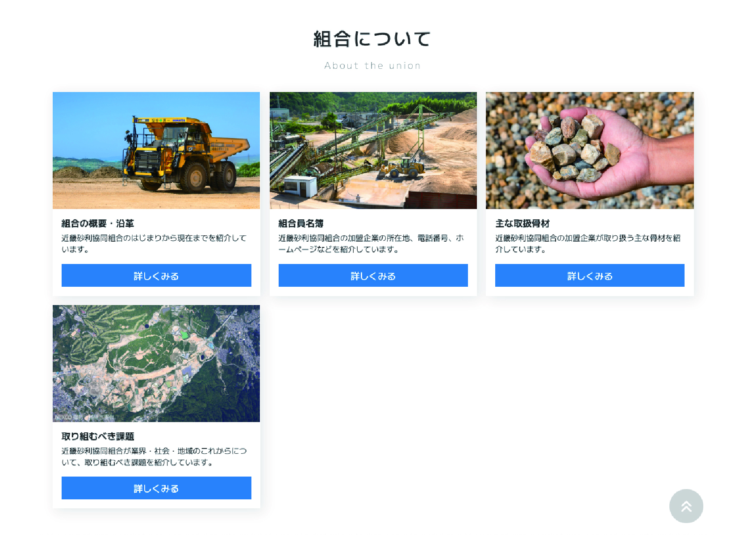Click description text of 組合の概要・沿革 card
756x540 pixels.
(154, 243)
